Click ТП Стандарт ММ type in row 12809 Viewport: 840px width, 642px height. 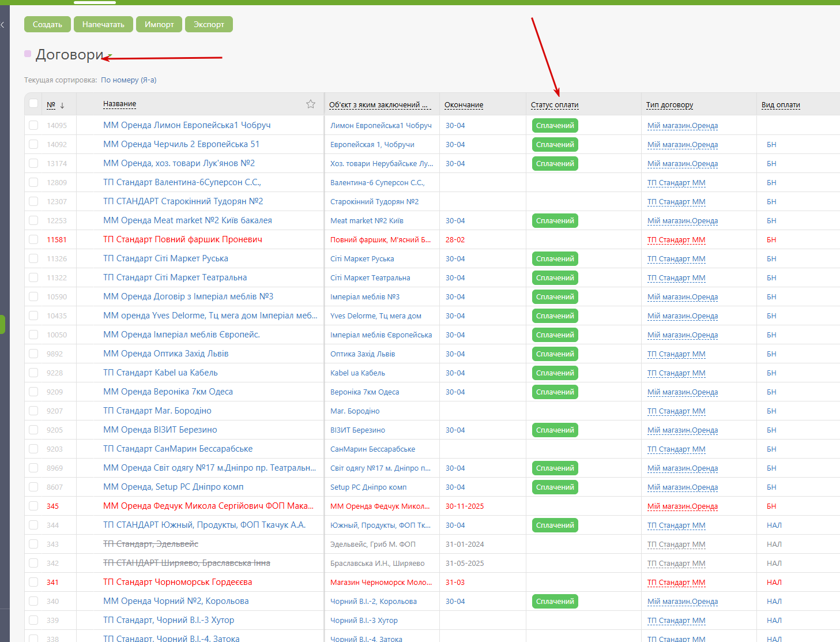click(x=676, y=183)
